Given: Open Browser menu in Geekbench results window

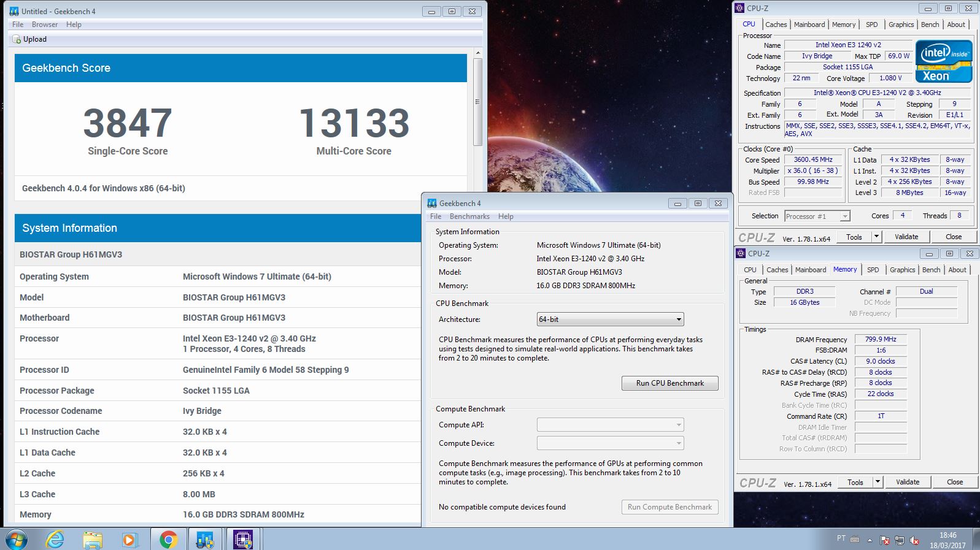Looking at the screenshot, I should click(x=45, y=25).
